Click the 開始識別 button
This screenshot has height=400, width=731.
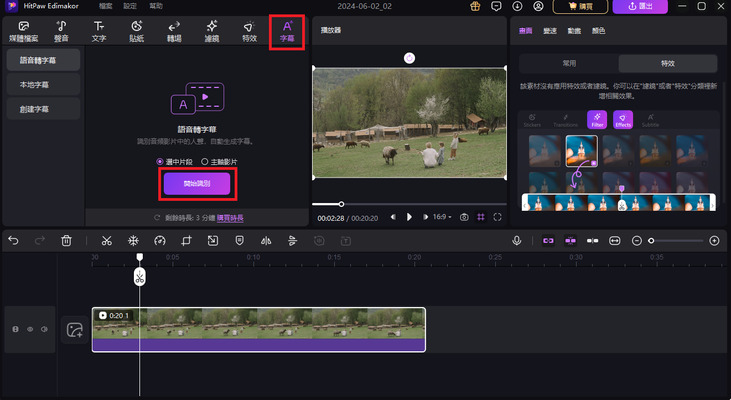pos(198,184)
